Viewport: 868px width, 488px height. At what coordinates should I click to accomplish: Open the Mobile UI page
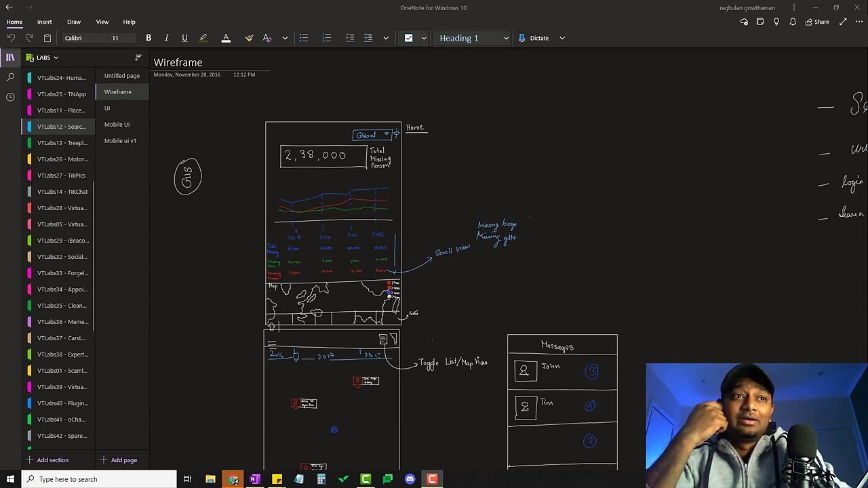[x=122, y=125]
